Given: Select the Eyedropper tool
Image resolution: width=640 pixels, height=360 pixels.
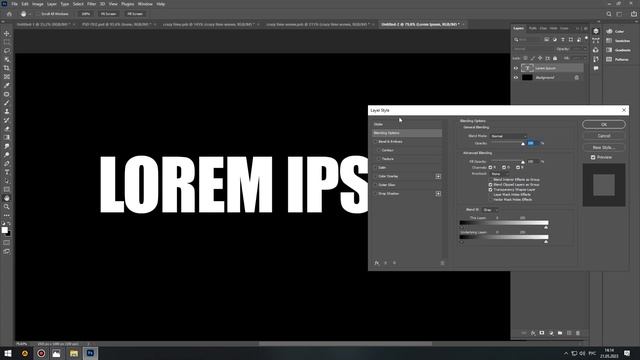Looking at the screenshot, I should point(7,85).
